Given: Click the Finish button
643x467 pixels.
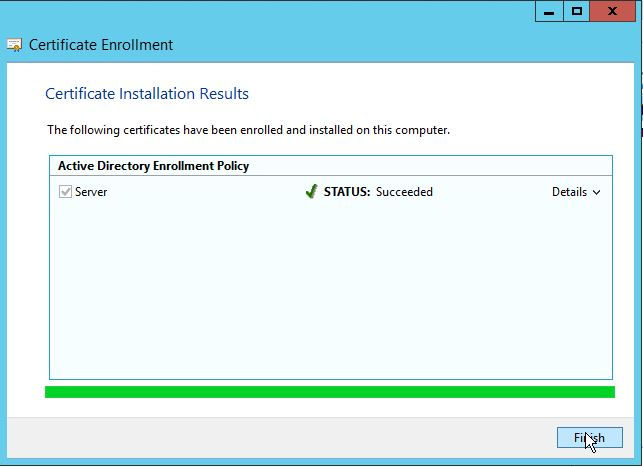Looking at the screenshot, I should [589, 438].
